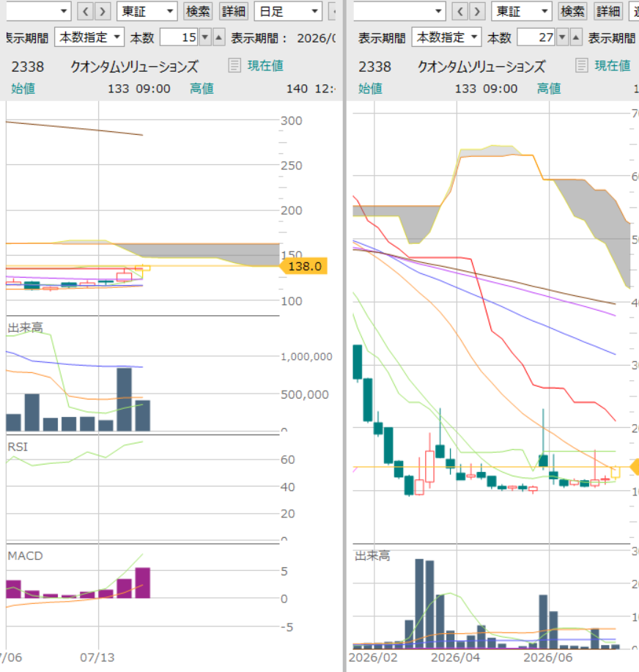Open 現在値 link in right panel
The image size is (639, 672).
613,65
